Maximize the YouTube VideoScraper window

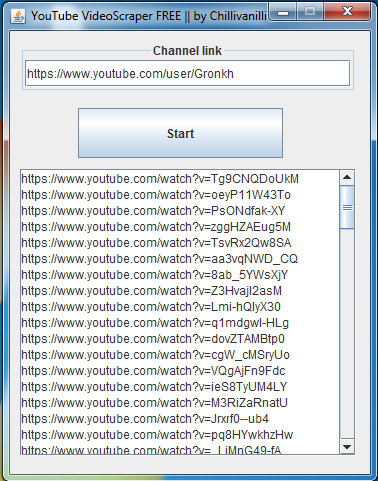point(310,12)
